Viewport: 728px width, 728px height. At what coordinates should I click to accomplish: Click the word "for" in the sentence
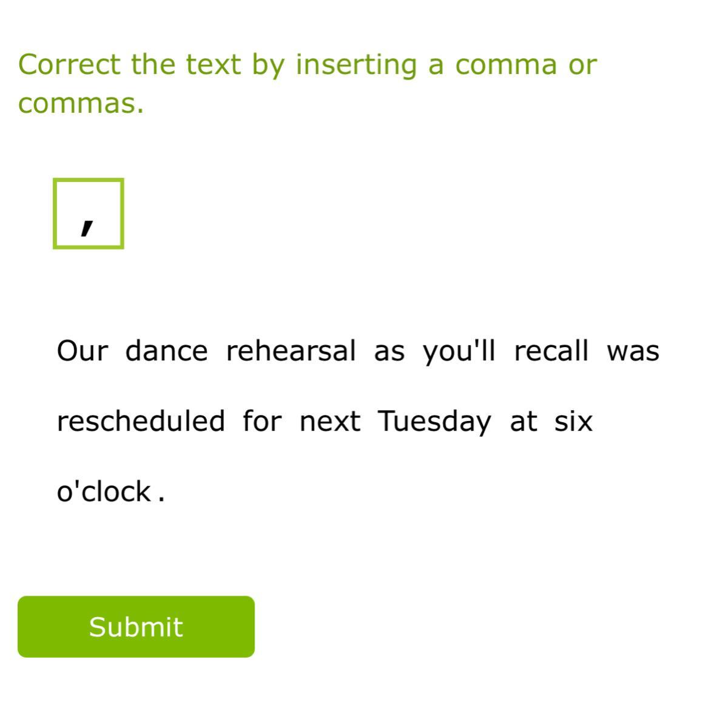click(262, 421)
